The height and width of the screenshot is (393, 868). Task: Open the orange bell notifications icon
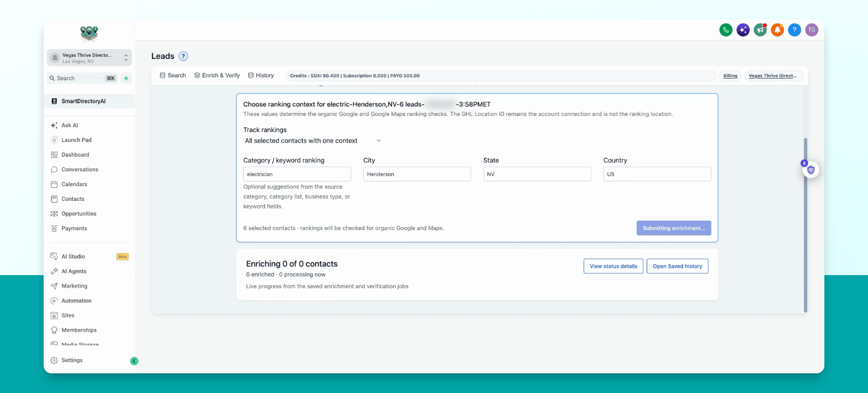click(x=777, y=30)
